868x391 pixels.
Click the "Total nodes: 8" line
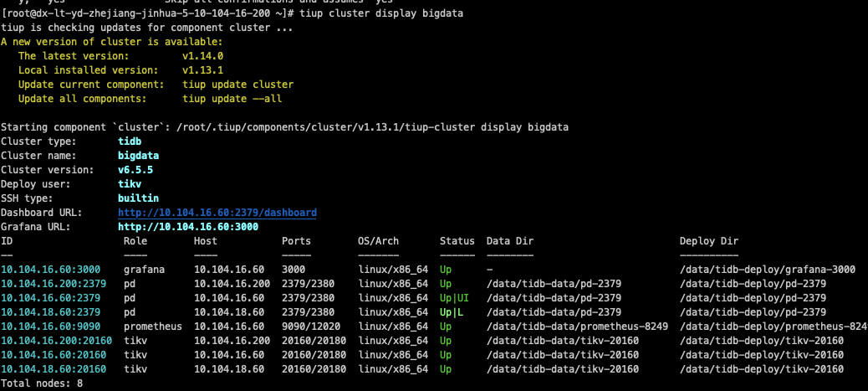pyautogui.click(x=42, y=383)
